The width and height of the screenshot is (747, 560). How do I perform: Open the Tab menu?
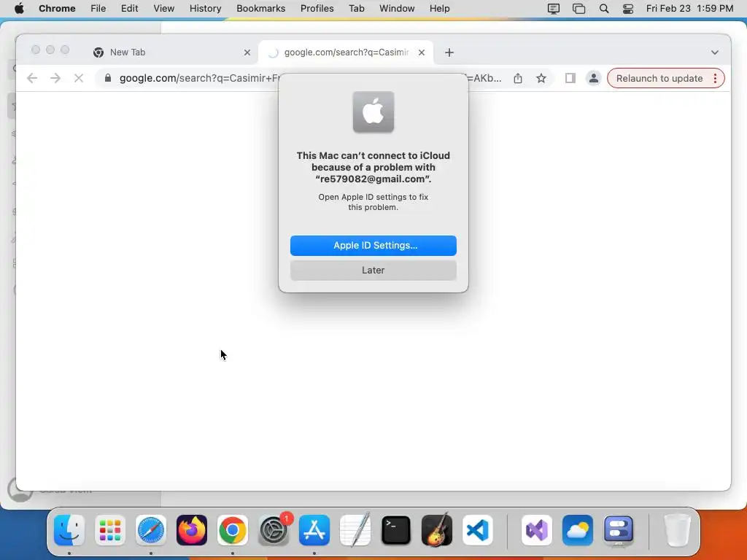(356, 9)
